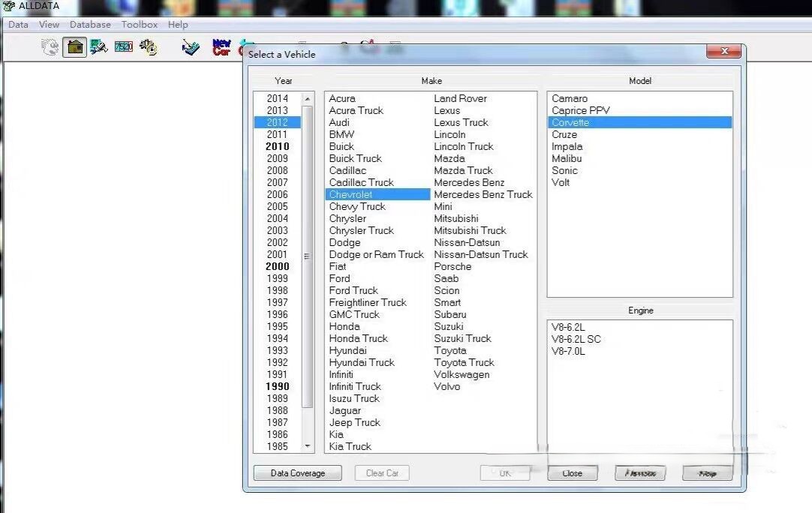This screenshot has width=812, height=513.
Task: Select Camaro in the Model list
Action: point(570,98)
